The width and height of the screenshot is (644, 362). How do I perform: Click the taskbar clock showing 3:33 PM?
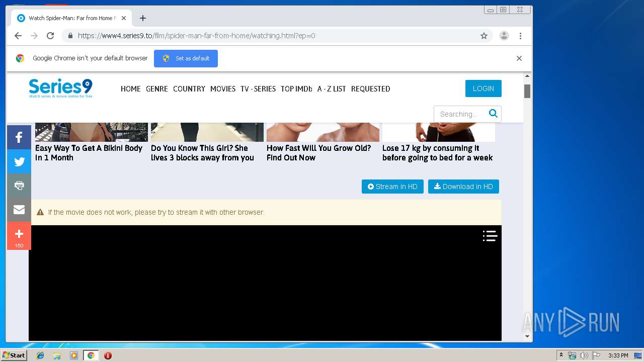(618, 355)
